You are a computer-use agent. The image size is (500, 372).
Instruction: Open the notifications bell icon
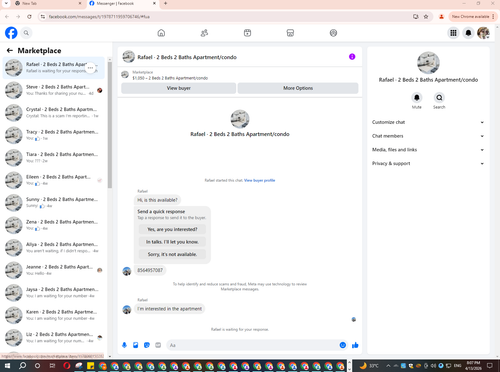(468, 33)
